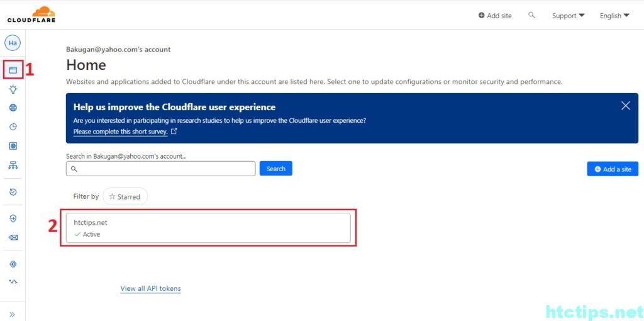
Task: Open the lightbulb Discover icon in sidebar
Action: click(13, 89)
